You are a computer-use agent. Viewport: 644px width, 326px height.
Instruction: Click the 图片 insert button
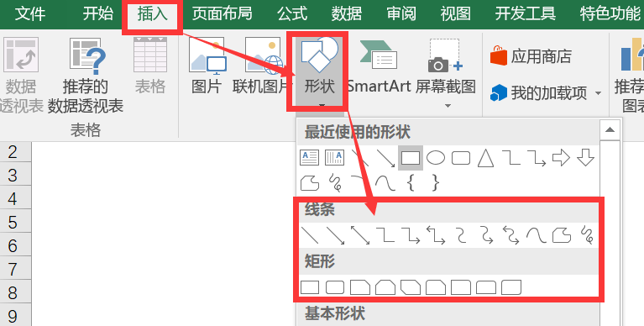[x=207, y=66]
